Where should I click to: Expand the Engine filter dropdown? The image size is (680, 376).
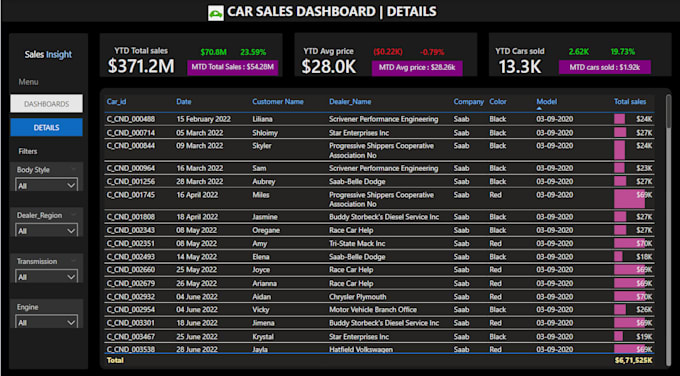click(46, 322)
